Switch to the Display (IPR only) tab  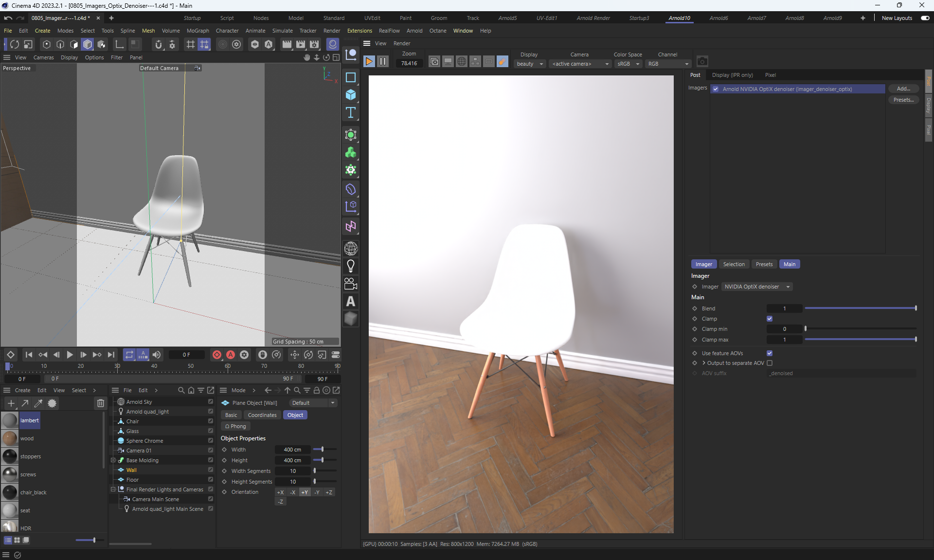(732, 75)
